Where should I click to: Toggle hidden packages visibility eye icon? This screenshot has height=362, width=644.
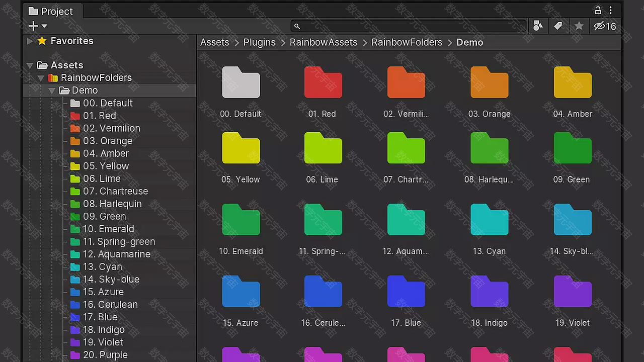click(605, 26)
